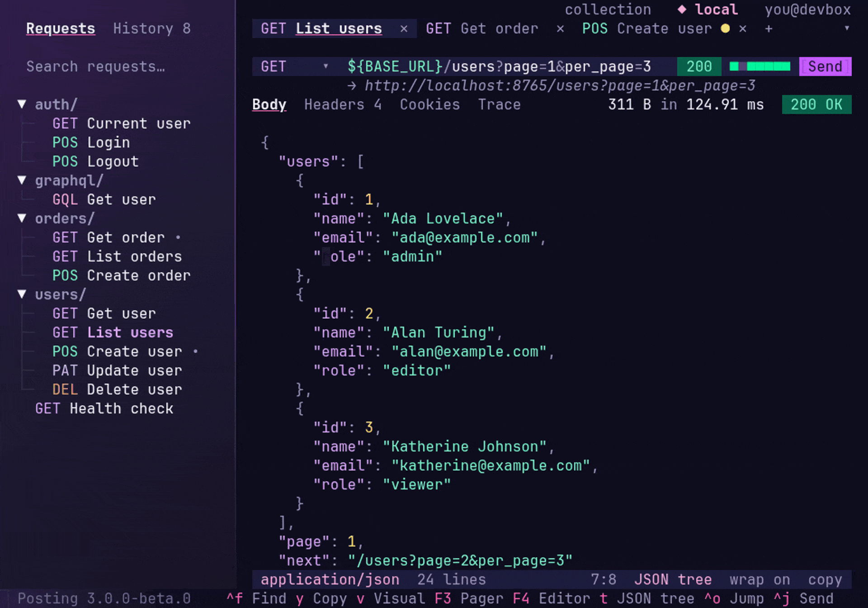Copy the response body via copy
The image size is (868, 608).
pos(825,579)
